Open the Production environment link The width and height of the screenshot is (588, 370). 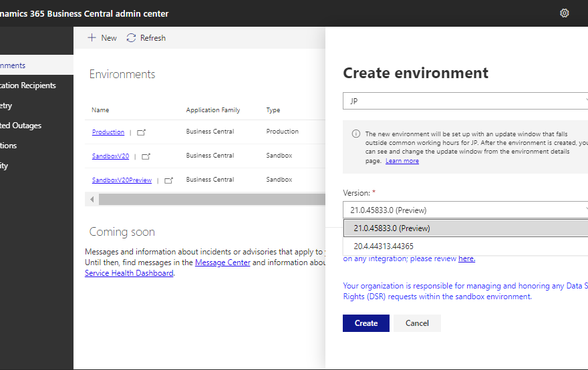[108, 132]
